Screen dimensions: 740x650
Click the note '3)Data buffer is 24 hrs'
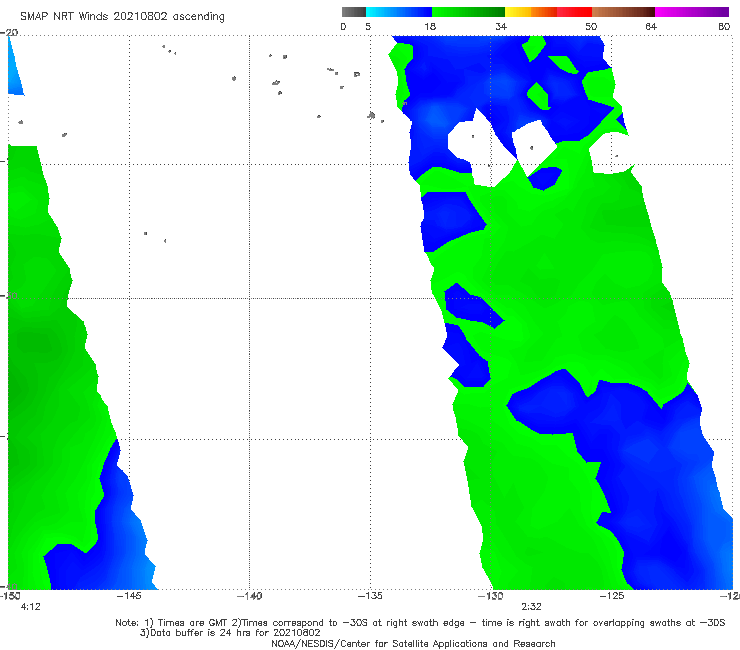(230, 633)
